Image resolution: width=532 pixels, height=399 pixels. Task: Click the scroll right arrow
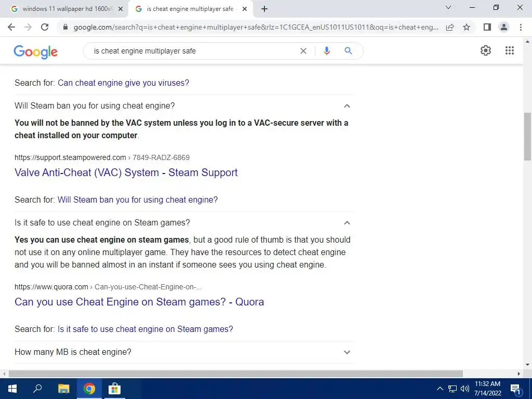click(519, 374)
